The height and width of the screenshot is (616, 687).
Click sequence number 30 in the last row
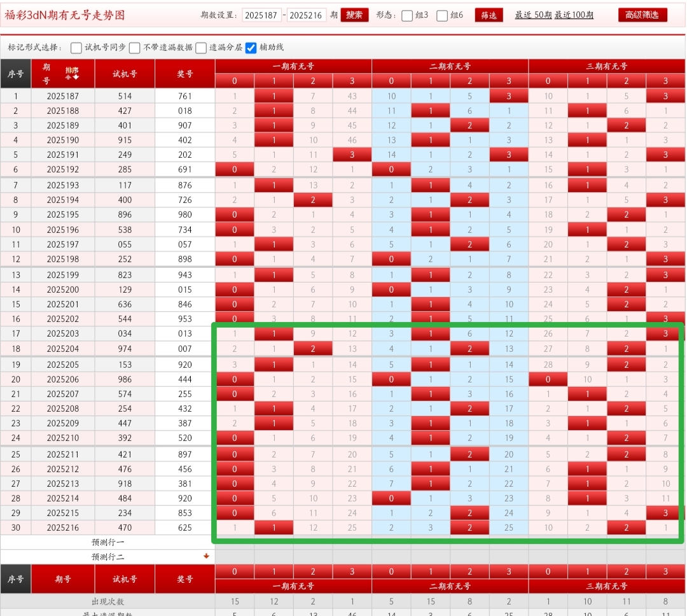click(x=16, y=528)
